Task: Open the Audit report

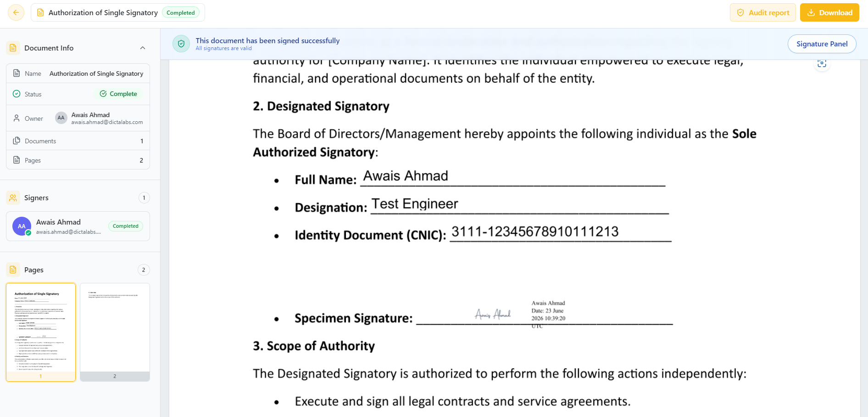Action: [x=763, y=12]
